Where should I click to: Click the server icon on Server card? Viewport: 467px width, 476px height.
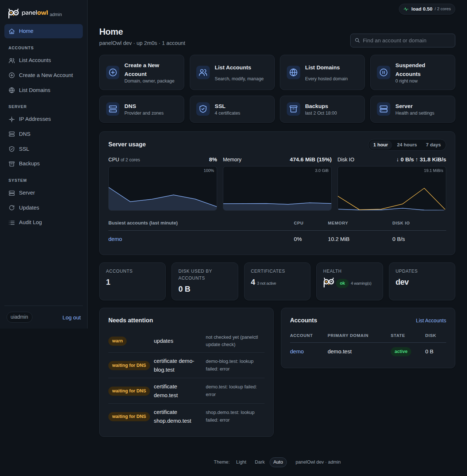point(384,109)
